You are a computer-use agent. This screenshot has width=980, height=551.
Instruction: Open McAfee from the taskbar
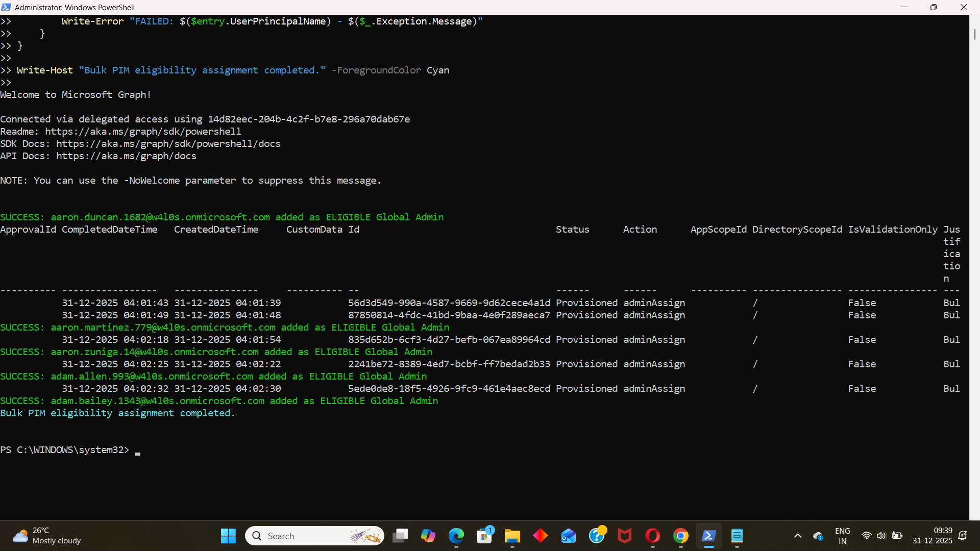[624, 536]
